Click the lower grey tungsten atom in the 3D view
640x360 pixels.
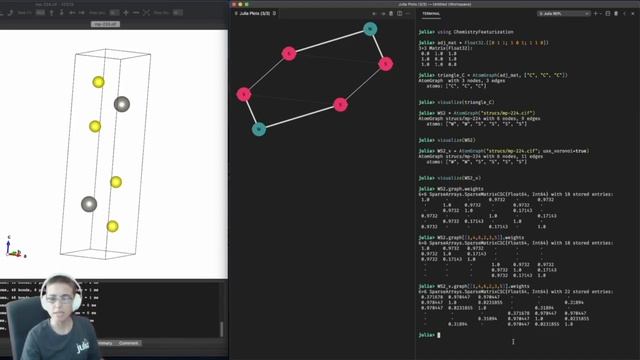click(x=89, y=204)
